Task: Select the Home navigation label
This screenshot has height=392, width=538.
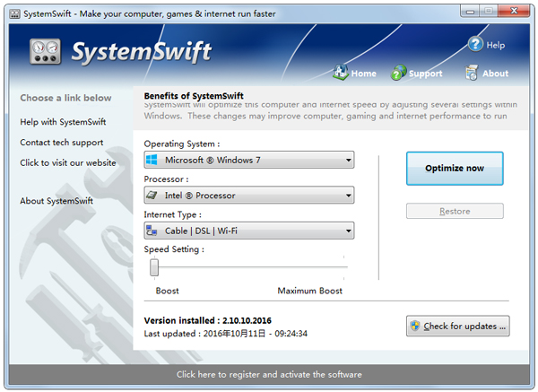Action: (x=364, y=74)
